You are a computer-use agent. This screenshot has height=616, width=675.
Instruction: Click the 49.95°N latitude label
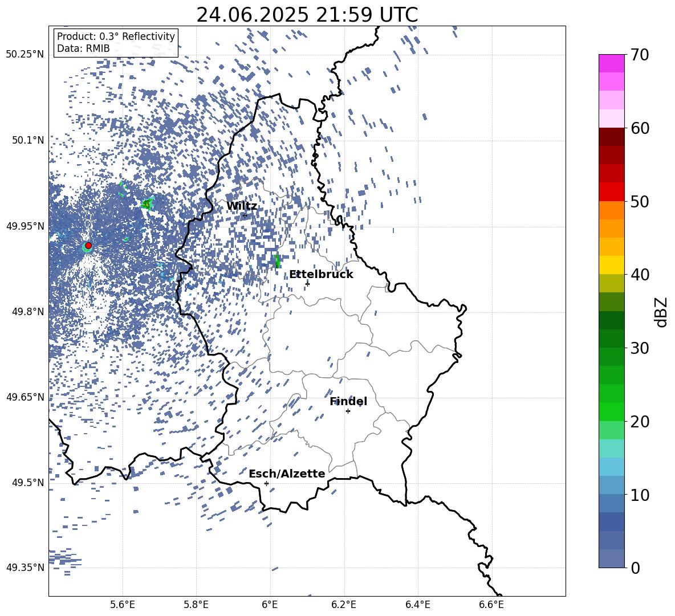(x=25, y=226)
